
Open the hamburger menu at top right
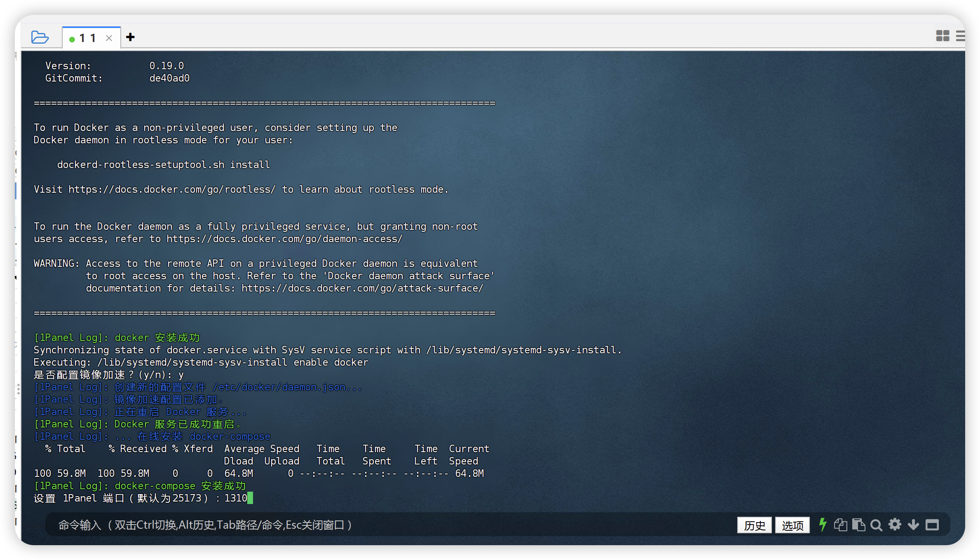tap(961, 36)
